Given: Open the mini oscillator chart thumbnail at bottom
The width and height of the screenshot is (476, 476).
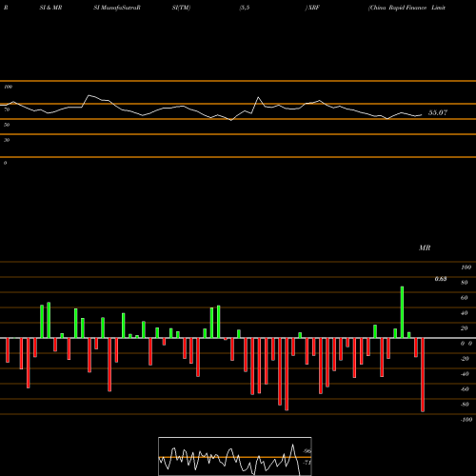Looking at the screenshot, I should click(235, 456).
